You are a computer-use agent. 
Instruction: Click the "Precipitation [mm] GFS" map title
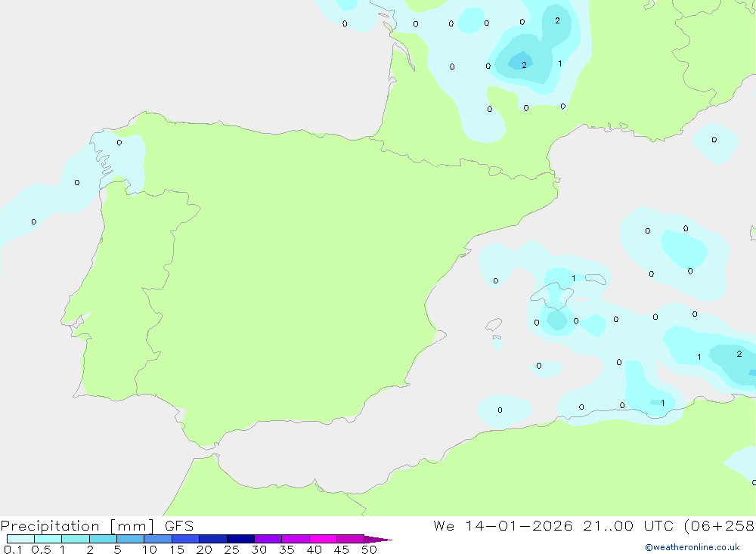tap(97, 526)
